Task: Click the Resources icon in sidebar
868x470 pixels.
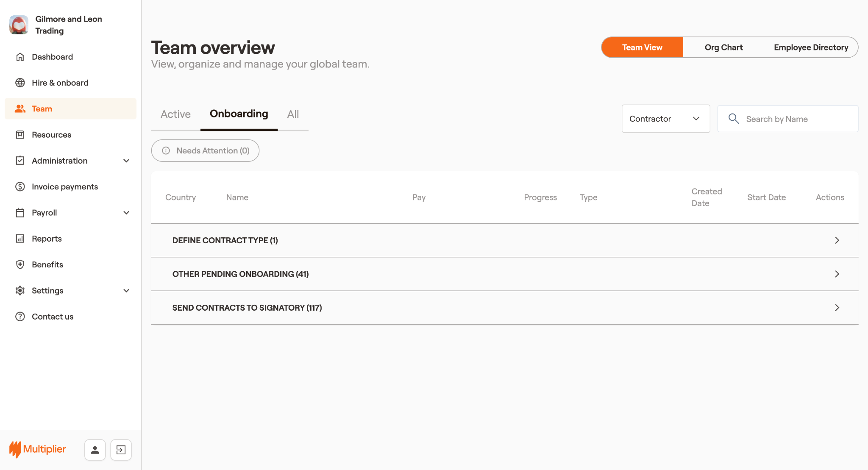Action: (20, 135)
